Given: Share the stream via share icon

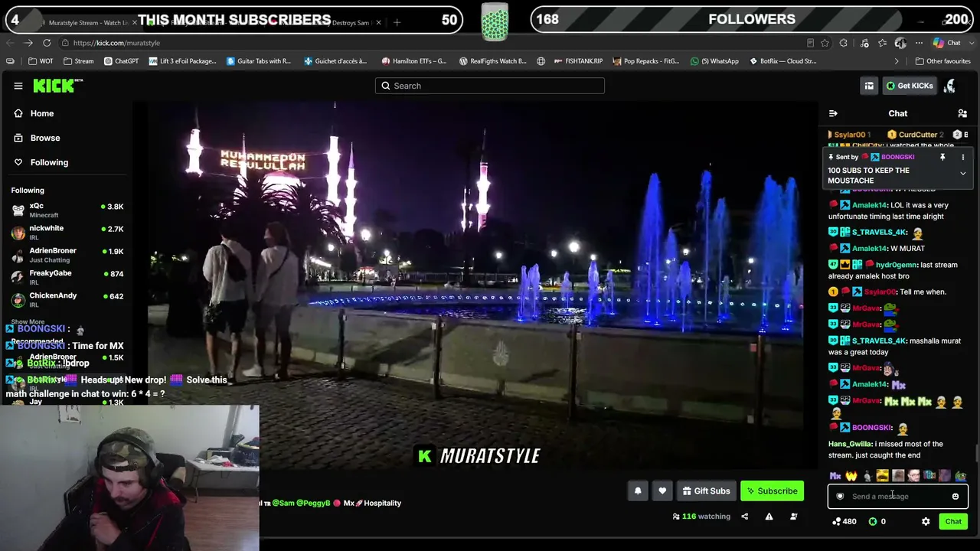Looking at the screenshot, I should coord(744,517).
